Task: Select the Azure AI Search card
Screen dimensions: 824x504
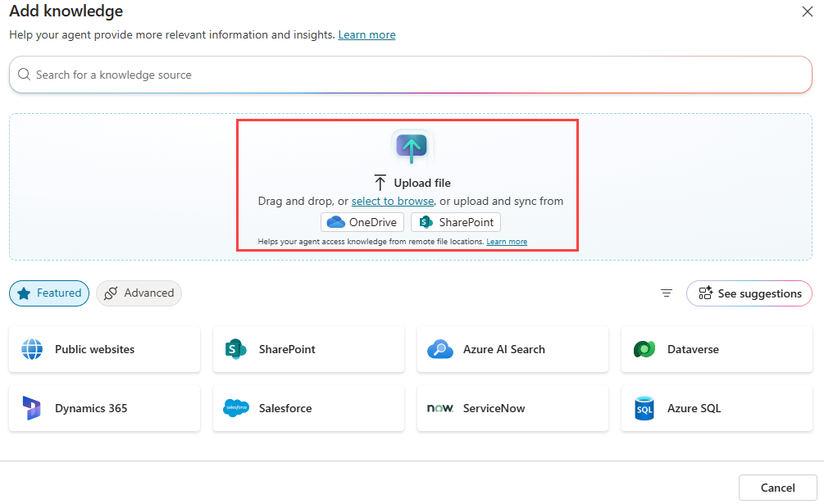Action: [513, 349]
